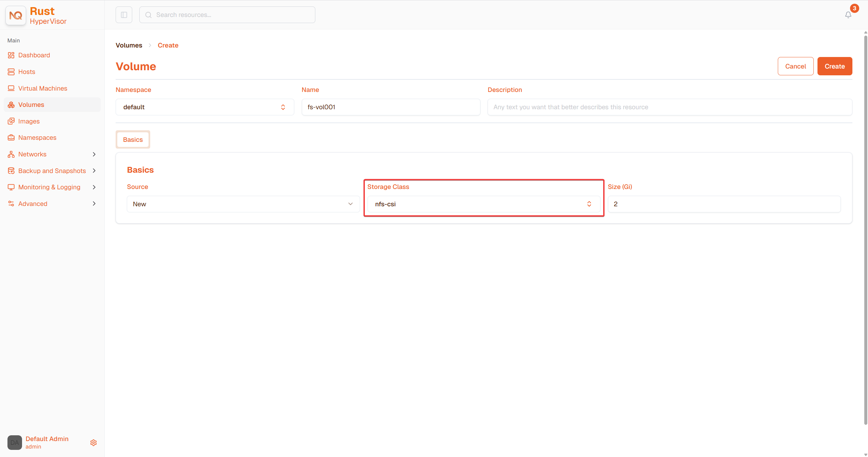The width and height of the screenshot is (868, 457).
Task: Expand the Advanced submenu chevron
Action: point(94,204)
